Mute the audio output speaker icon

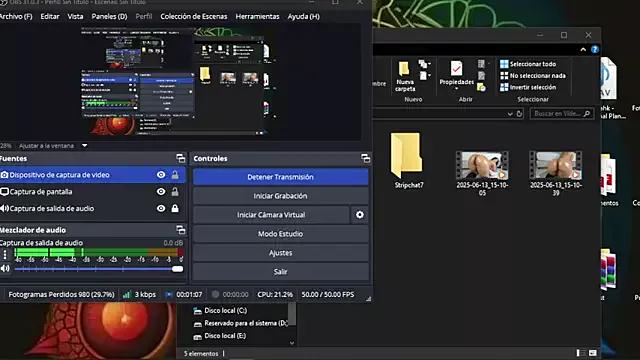[5, 268]
